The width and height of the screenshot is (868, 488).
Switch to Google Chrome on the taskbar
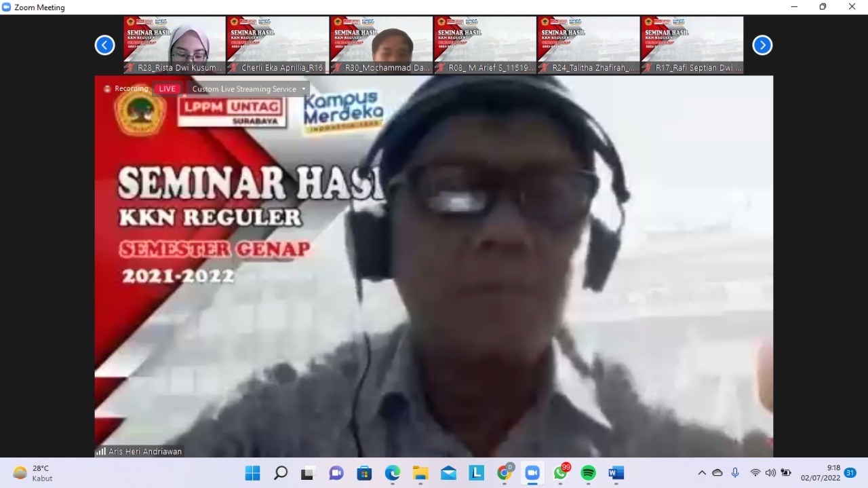[505, 473]
